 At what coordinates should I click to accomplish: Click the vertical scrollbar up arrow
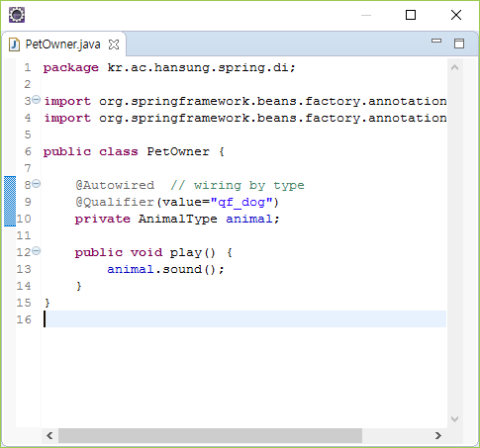pyautogui.click(x=455, y=67)
